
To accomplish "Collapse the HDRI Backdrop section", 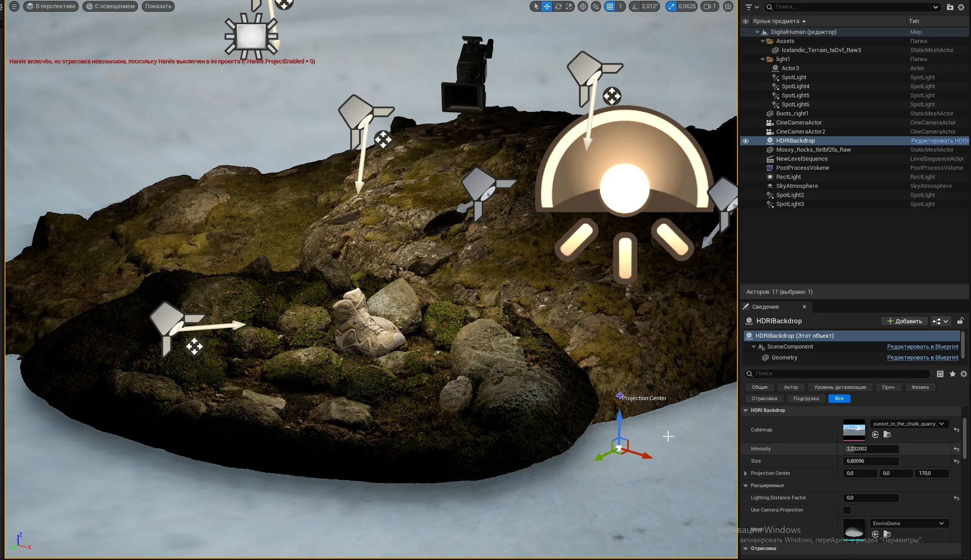I will pyautogui.click(x=746, y=411).
